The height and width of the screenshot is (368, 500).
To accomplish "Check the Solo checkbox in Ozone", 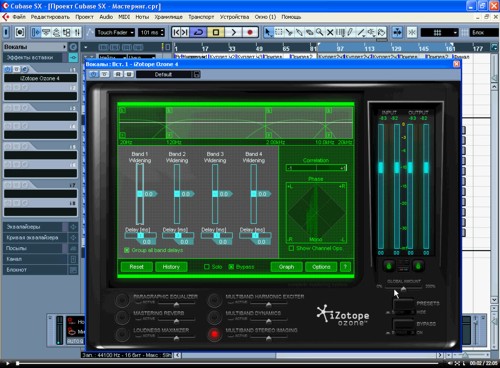I will pos(207,267).
